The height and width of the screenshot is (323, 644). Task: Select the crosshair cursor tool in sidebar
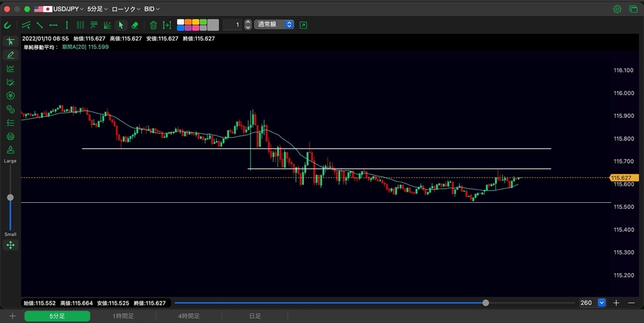[10, 41]
